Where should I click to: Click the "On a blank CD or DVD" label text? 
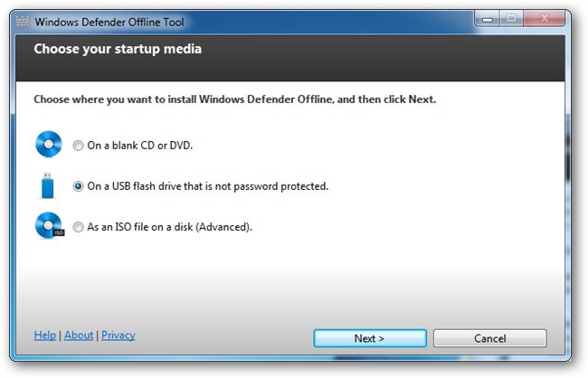(x=139, y=146)
